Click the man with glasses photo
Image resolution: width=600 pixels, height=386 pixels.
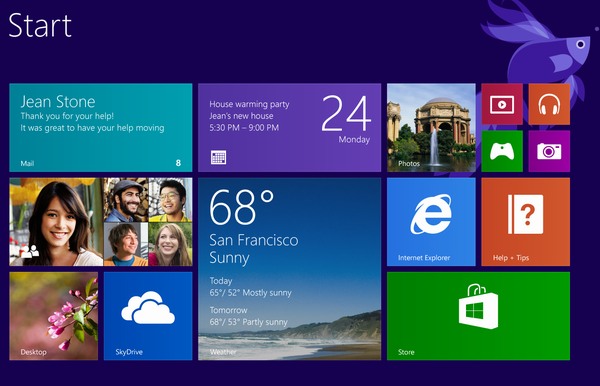(x=170, y=200)
